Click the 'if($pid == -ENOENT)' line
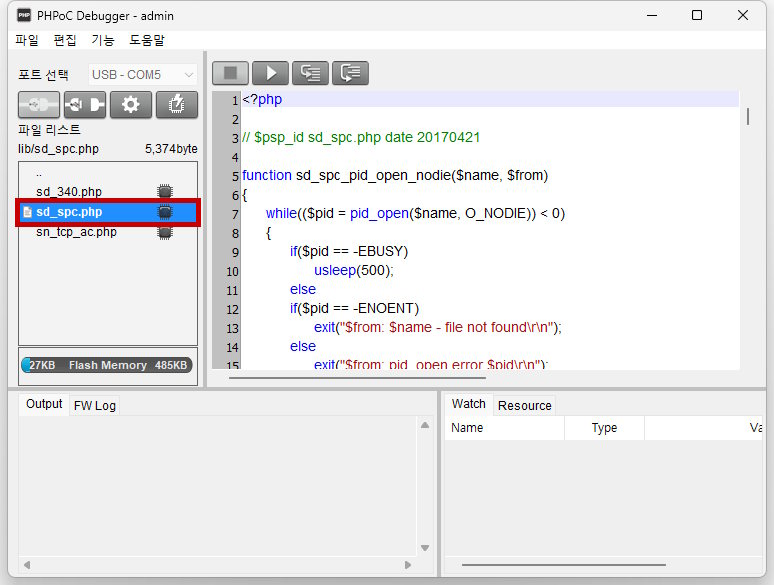Image resolution: width=774 pixels, height=585 pixels. pos(354,309)
